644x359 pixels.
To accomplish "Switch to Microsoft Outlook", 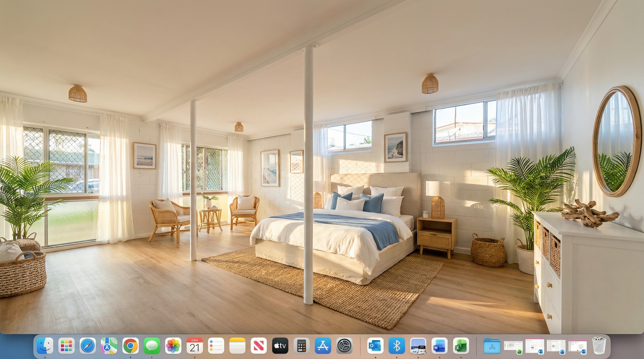I will pyautogui.click(x=375, y=346).
